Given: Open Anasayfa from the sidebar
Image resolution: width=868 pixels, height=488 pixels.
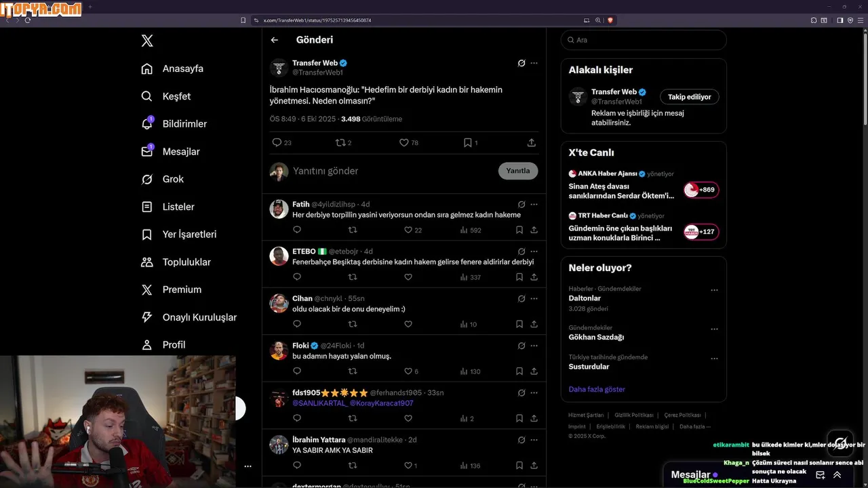Looking at the screenshot, I should 172,68.
